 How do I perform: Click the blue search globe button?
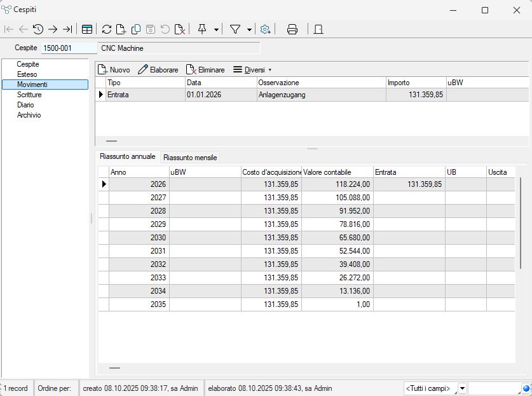tap(526, 388)
